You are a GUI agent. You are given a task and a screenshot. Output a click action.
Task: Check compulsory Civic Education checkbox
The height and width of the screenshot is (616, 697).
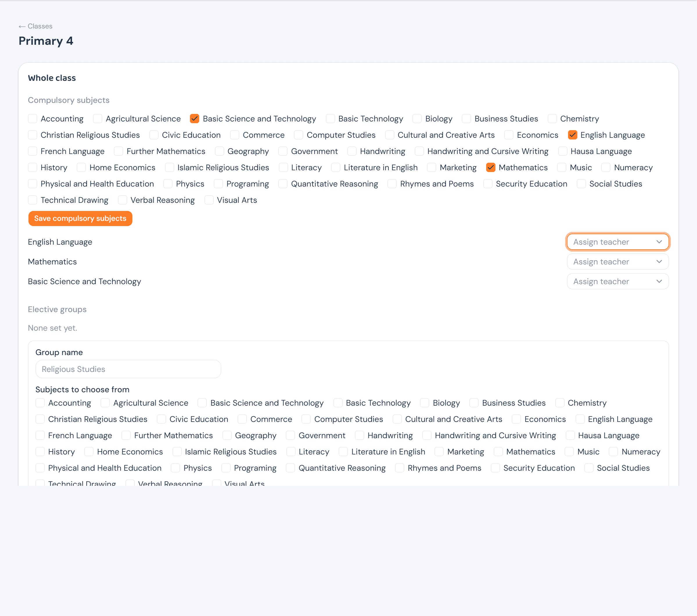tap(154, 135)
